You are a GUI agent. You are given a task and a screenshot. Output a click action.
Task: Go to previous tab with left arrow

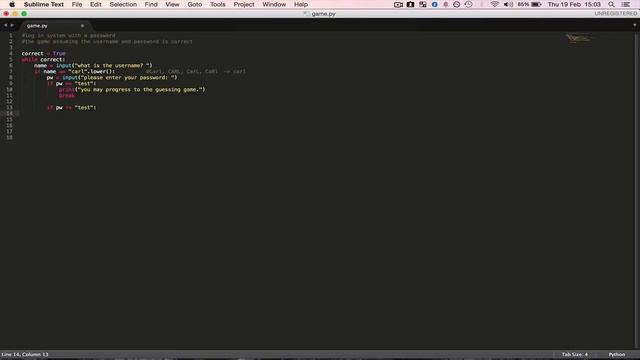tap(6, 25)
